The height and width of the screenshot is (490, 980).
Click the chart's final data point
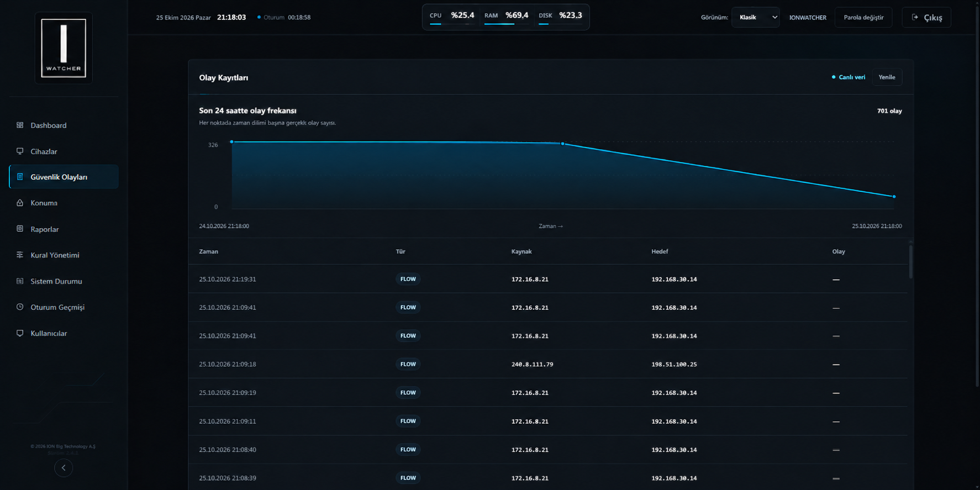(894, 197)
